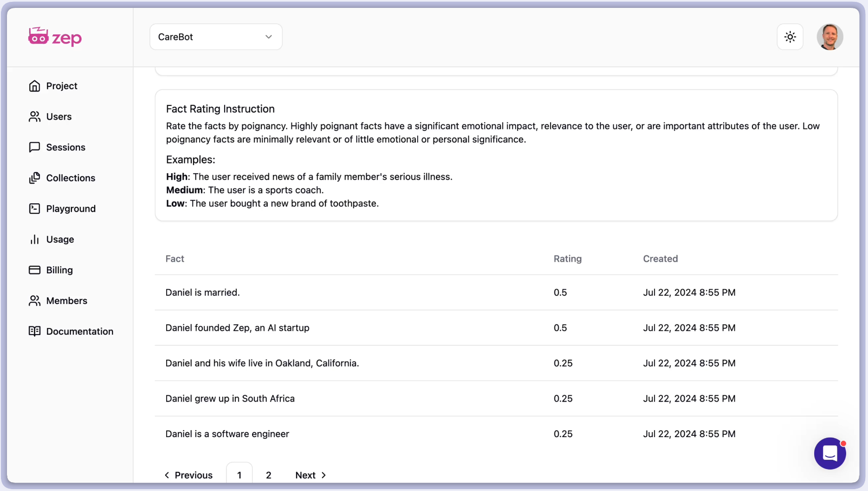The height and width of the screenshot is (491, 868).
Task: Click the Rating column header
Action: [567, 258]
